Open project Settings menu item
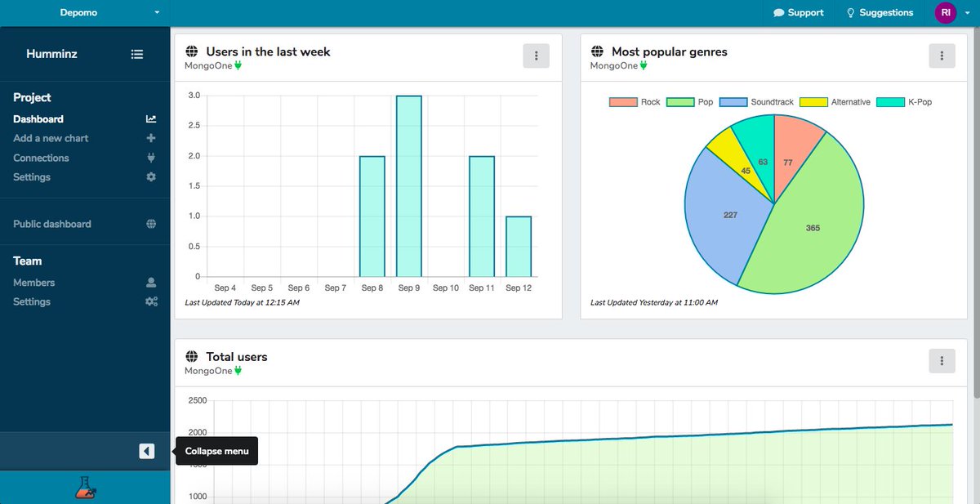The image size is (980, 504). [x=32, y=177]
